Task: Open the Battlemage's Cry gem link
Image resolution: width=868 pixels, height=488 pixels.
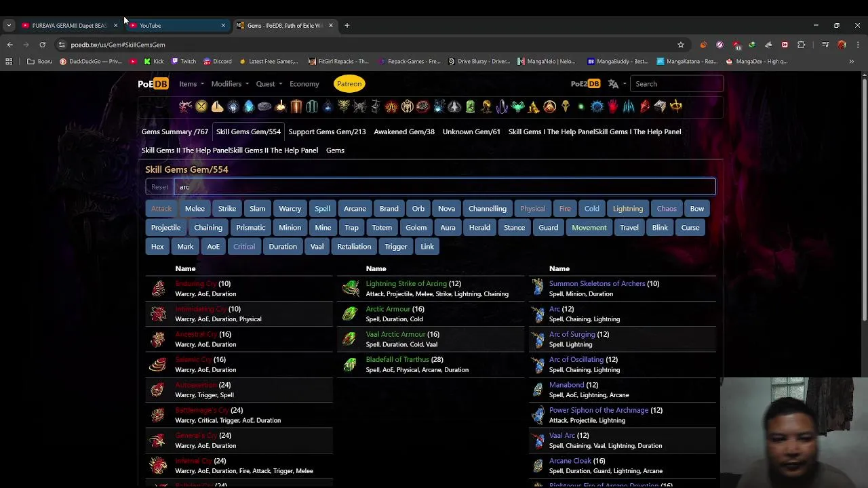Action: [201, 411]
